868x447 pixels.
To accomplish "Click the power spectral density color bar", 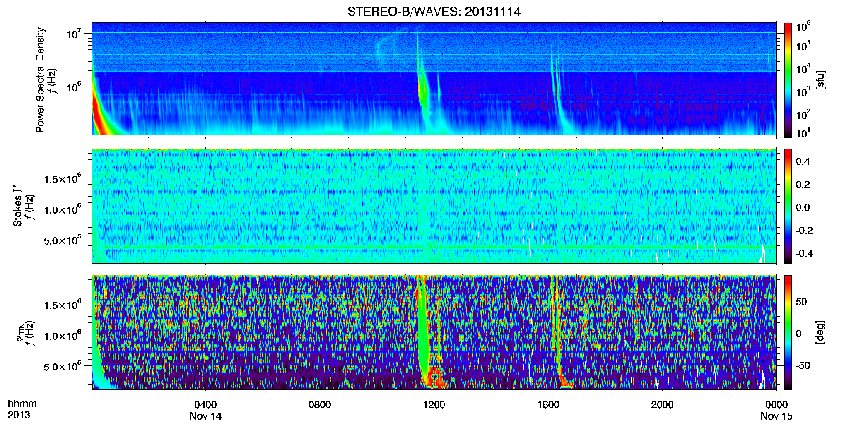I will pyautogui.click(x=788, y=80).
